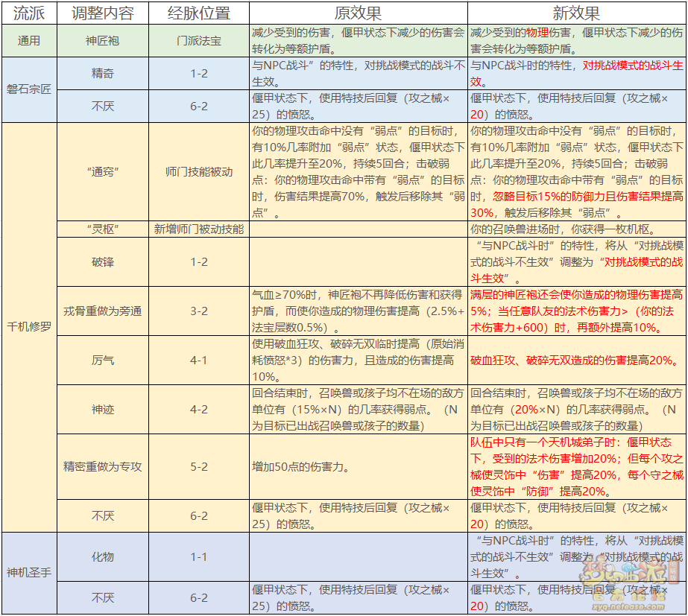The height and width of the screenshot is (616, 688).
Task: Select the "通用" cell
Action: tap(29, 41)
